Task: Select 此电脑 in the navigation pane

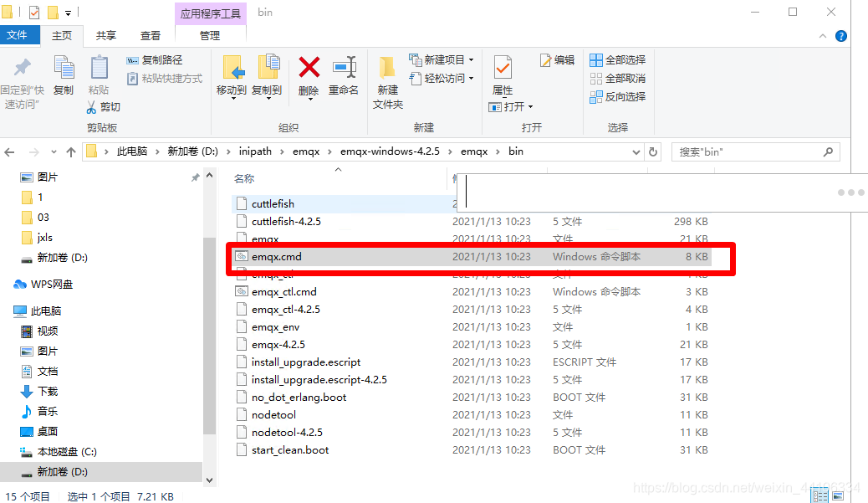Action: tap(37, 311)
